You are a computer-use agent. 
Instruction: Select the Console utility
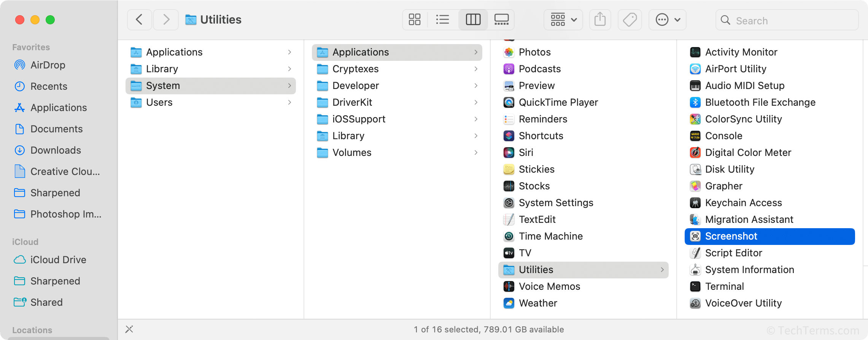coord(770,136)
